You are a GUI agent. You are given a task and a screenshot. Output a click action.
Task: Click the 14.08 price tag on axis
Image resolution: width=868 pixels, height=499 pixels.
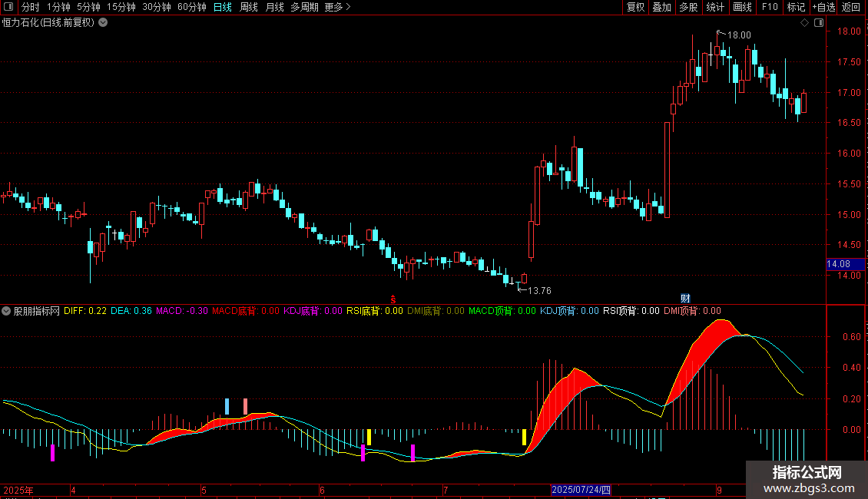[845, 264]
